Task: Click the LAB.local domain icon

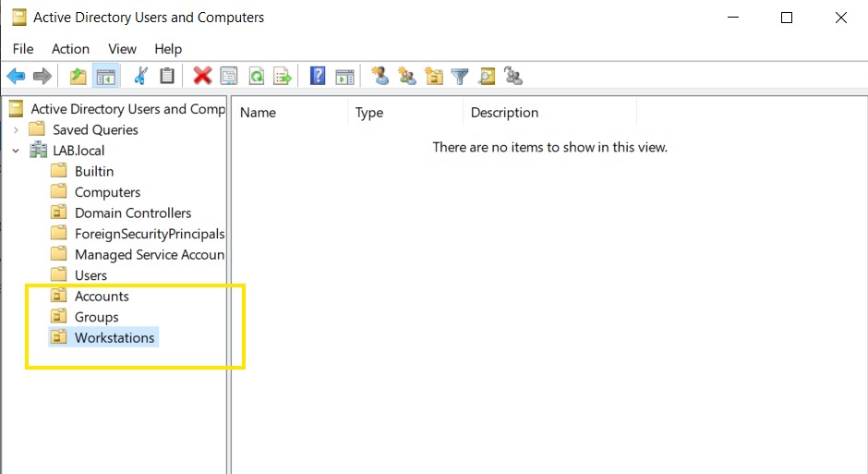Action: pyautogui.click(x=38, y=150)
